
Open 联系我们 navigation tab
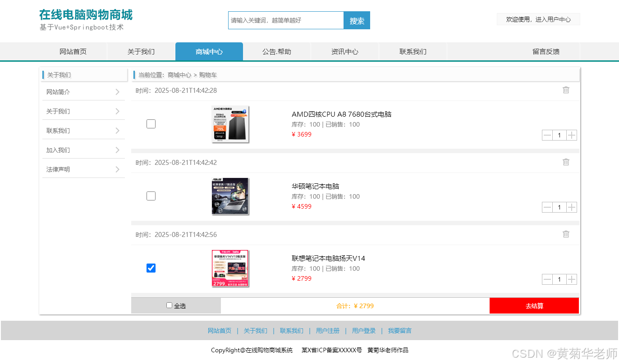coord(413,51)
